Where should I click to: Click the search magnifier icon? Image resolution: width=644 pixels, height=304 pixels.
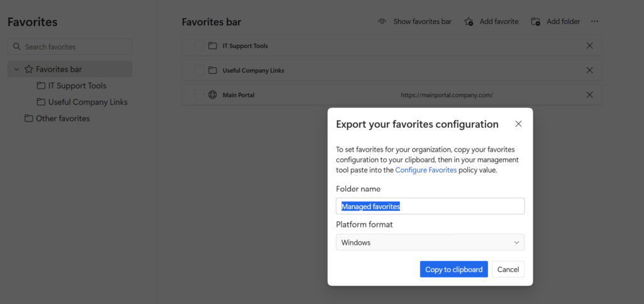click(17, 47)
